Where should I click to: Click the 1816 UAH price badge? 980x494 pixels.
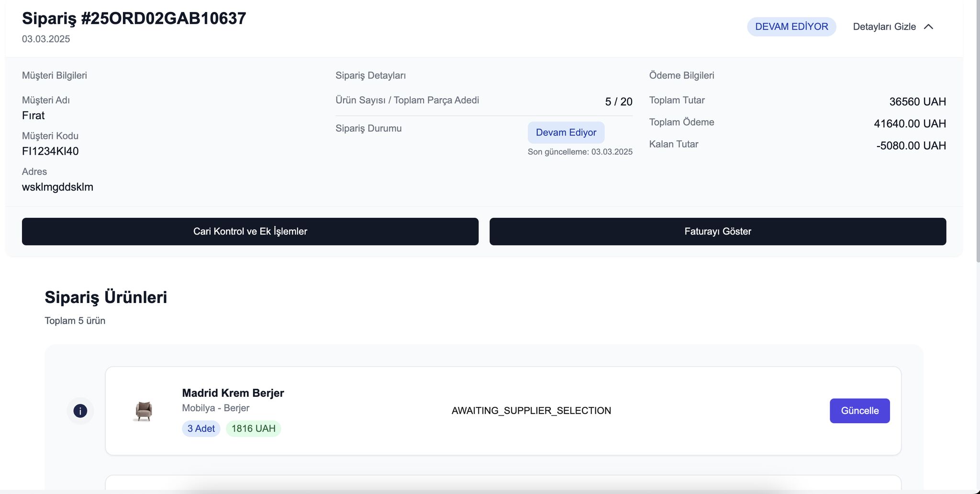coord(254,428)
